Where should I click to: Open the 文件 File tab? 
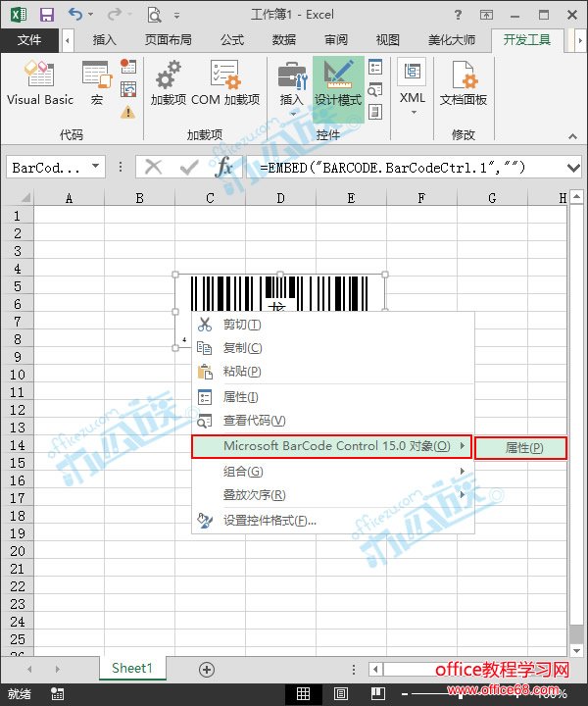(29, 40)
